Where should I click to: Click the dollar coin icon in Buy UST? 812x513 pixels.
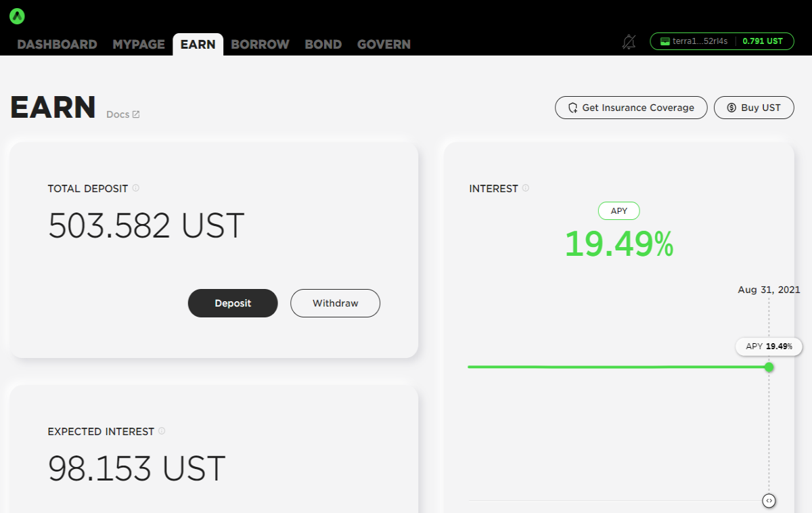pos(731,108)
